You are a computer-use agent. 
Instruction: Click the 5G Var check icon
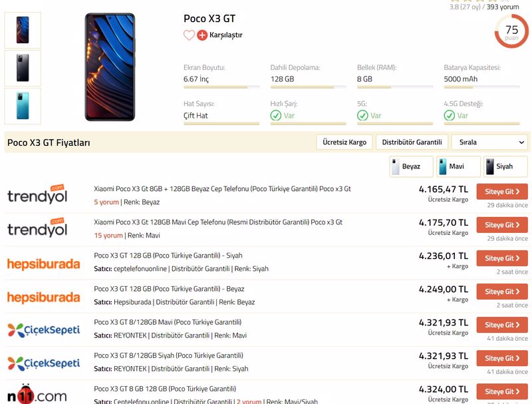pyautogui.click(x=362, y=116)
